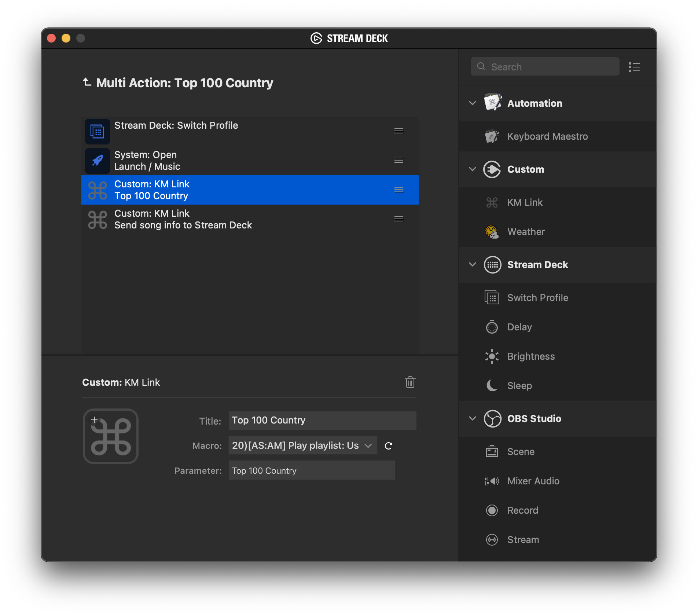
Task: Collapse the OBS Studio category
Action: point(473,418)
